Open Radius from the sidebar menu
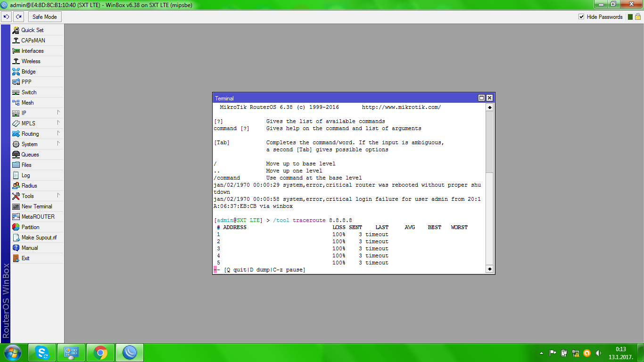The image size is (644, 362). [x=37, y=186]
